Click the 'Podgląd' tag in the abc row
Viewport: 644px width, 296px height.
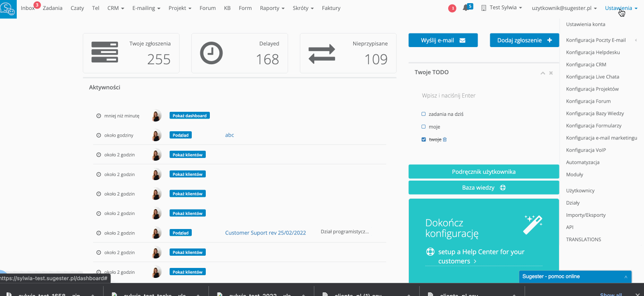[x=180, y=135]
